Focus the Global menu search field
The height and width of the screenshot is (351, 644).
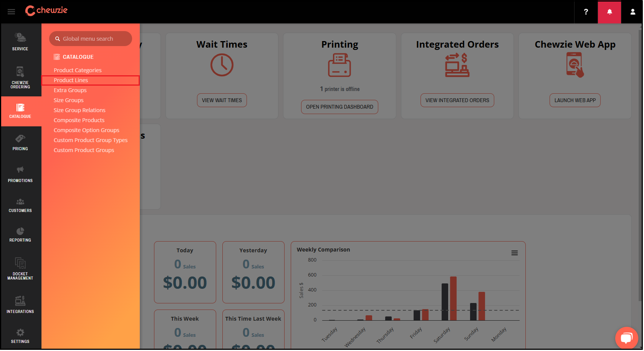[91, 39]
